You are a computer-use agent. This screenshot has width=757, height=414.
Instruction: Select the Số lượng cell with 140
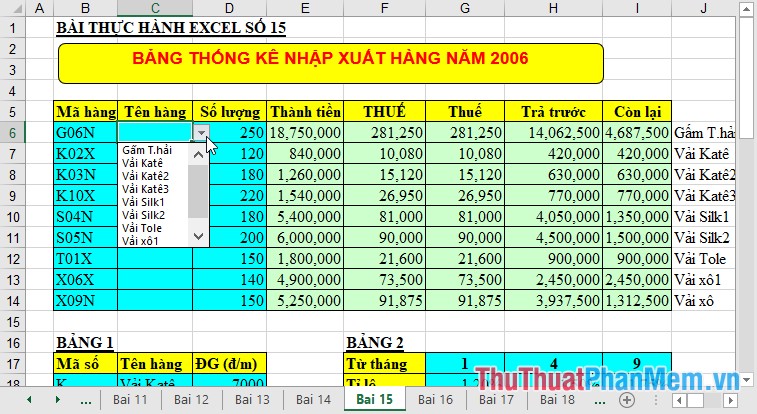[x=229, y=279]
